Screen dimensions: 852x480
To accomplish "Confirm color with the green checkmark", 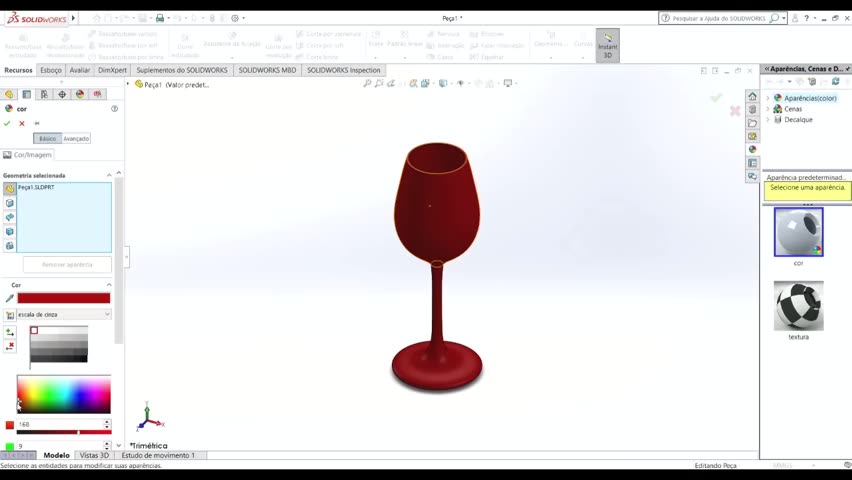I will click(7, 124).
